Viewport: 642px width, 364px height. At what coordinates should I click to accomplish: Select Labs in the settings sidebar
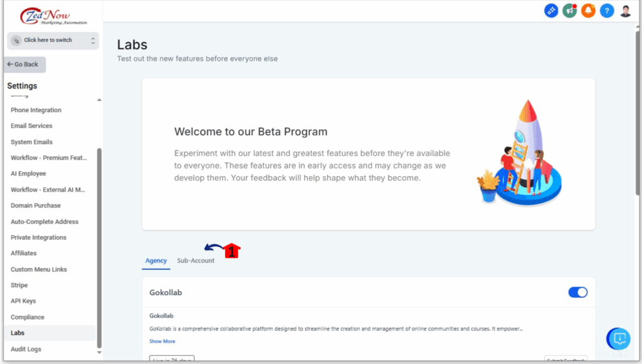click(50, 333)
